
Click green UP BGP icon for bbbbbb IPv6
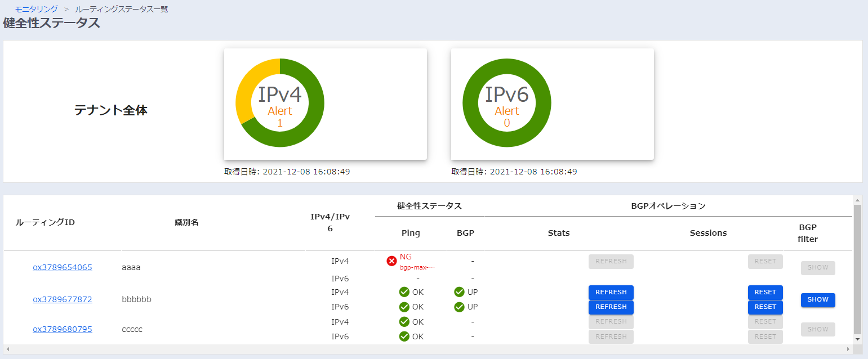pyautogui.click(x=459, y=307)
